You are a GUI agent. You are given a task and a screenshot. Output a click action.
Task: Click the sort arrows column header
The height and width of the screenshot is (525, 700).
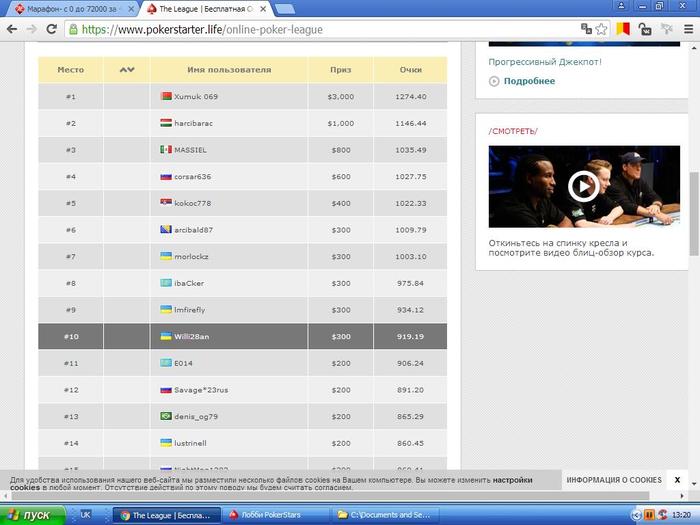(x=127, y=70)
